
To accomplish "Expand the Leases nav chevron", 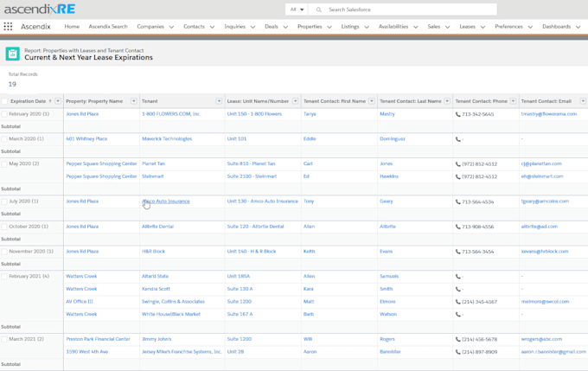I will 483,27.
